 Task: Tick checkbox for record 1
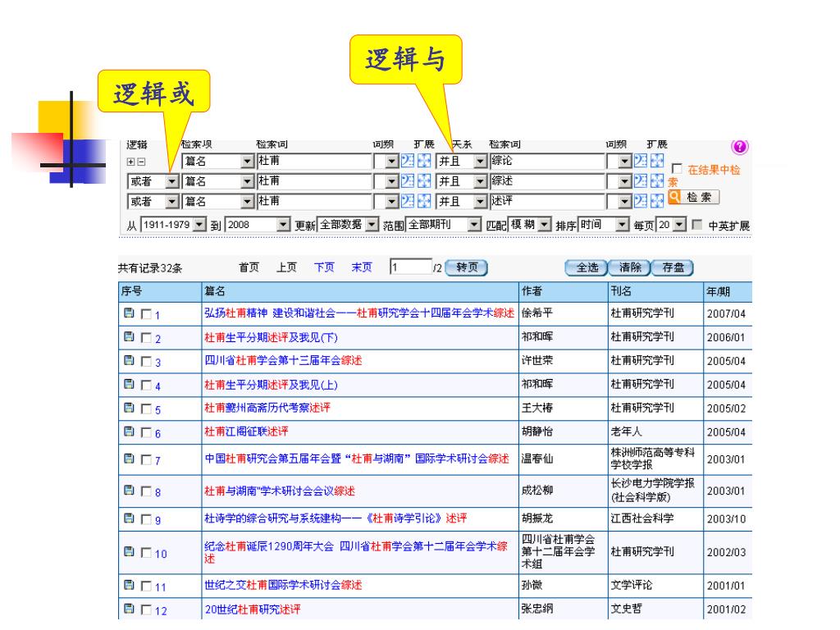pyautogui.click(x=146, y=314)
